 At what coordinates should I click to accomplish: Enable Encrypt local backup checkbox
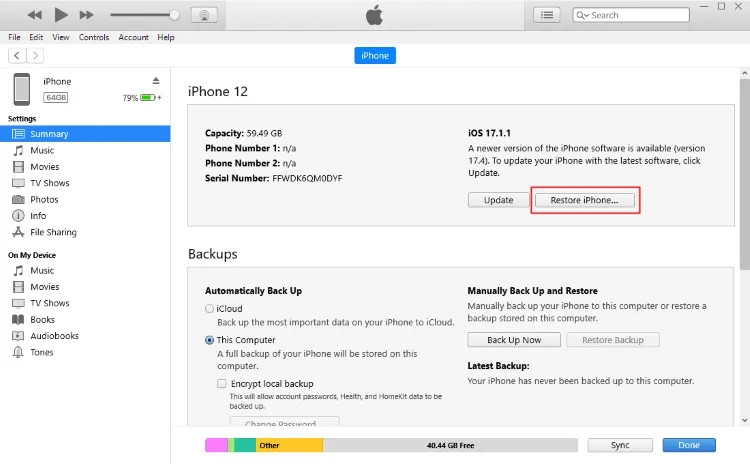(x=221, y=384)
